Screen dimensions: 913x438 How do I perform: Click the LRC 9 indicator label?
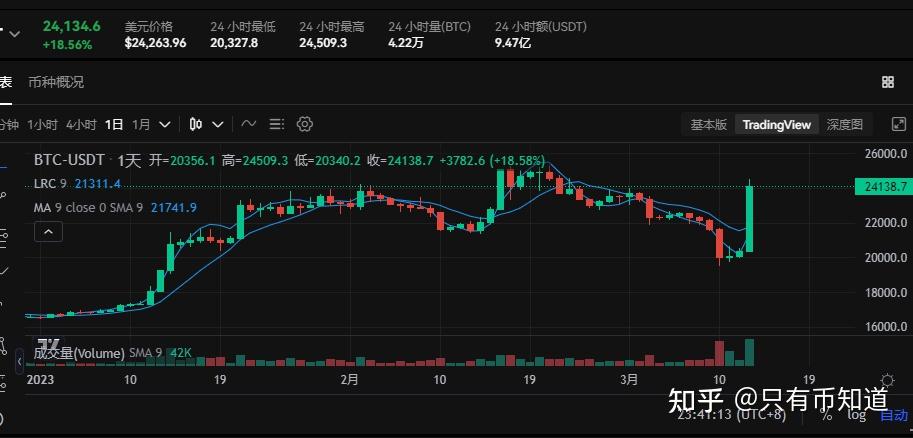50,184
